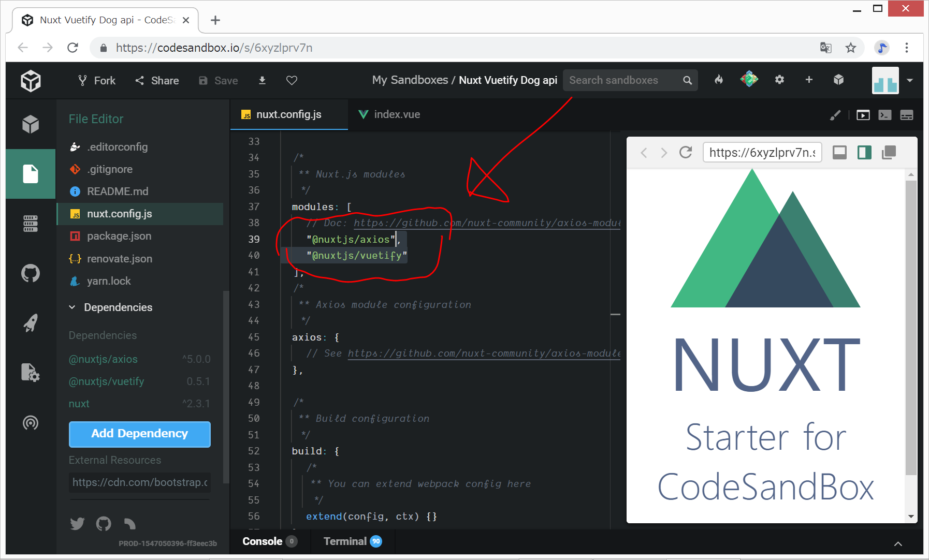Download the sandbox as zip
This screenshot has width=929, height=560.
point(262,80)
